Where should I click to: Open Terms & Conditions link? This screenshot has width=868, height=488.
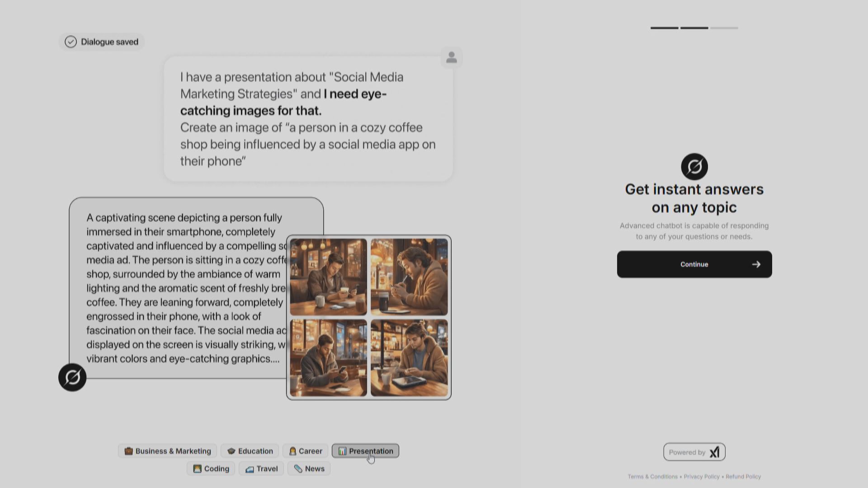pos(652,477)
